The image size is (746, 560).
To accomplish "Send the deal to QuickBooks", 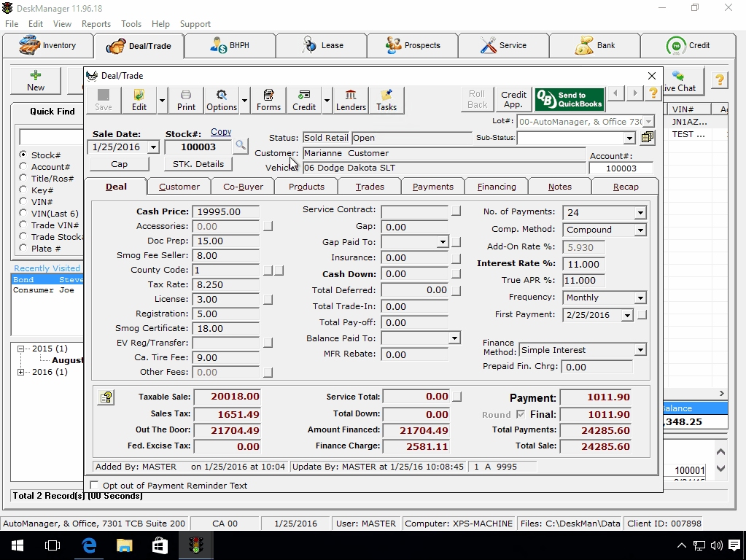I will (x=569, y=98).
